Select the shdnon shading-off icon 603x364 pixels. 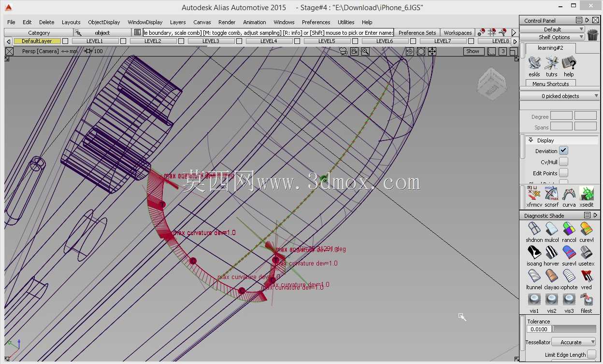(534, 228)
